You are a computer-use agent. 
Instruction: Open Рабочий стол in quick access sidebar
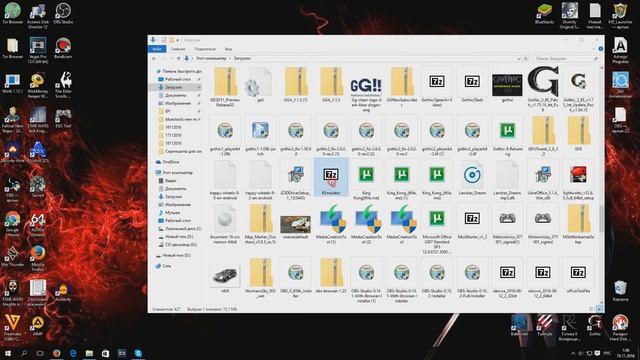[178, 79]
